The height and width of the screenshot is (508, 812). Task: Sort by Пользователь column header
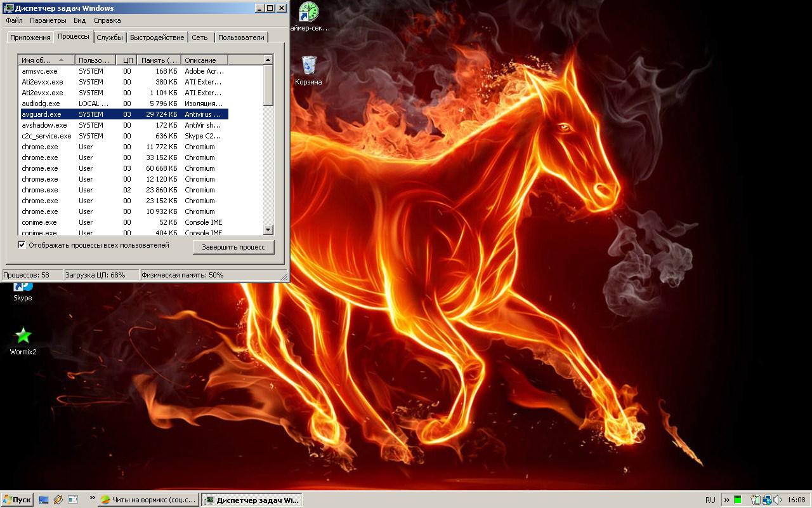(x=95, y=60)
